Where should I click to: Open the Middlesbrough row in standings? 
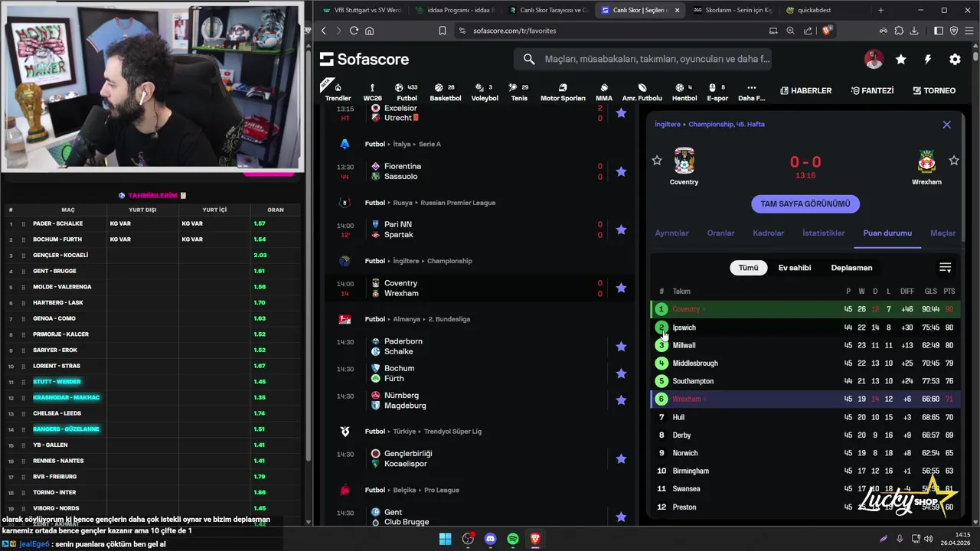805,364
